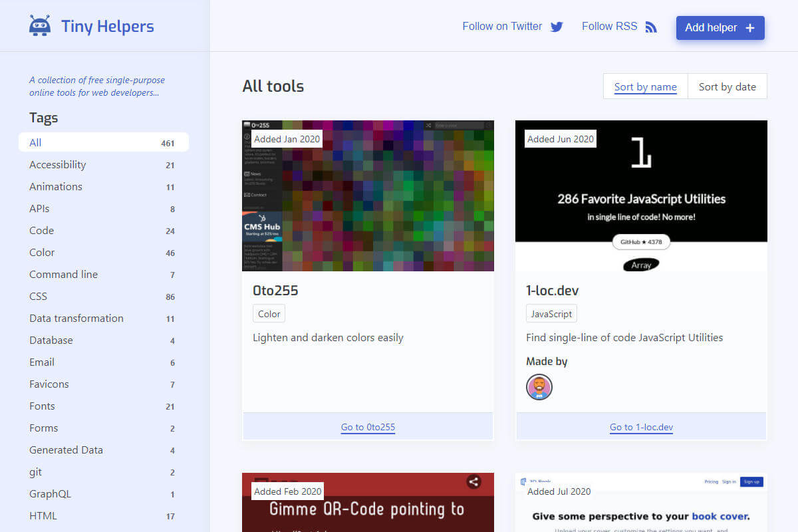
Task: Click the JavaScript tag on 1-loc.dev card
Action: [x=551, y=314]
